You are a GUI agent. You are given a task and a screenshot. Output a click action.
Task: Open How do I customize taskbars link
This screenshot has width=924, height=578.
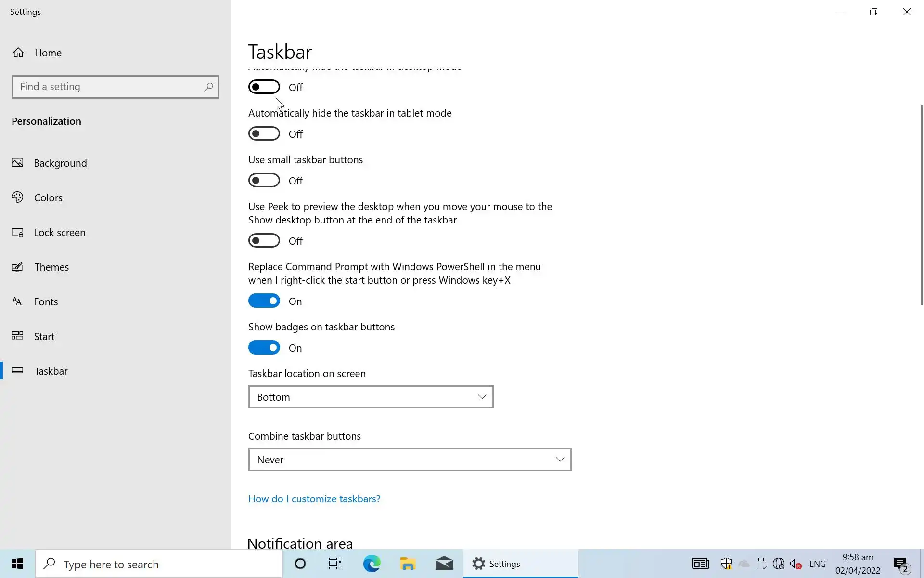pyautogui.click(x=314, y=499)
